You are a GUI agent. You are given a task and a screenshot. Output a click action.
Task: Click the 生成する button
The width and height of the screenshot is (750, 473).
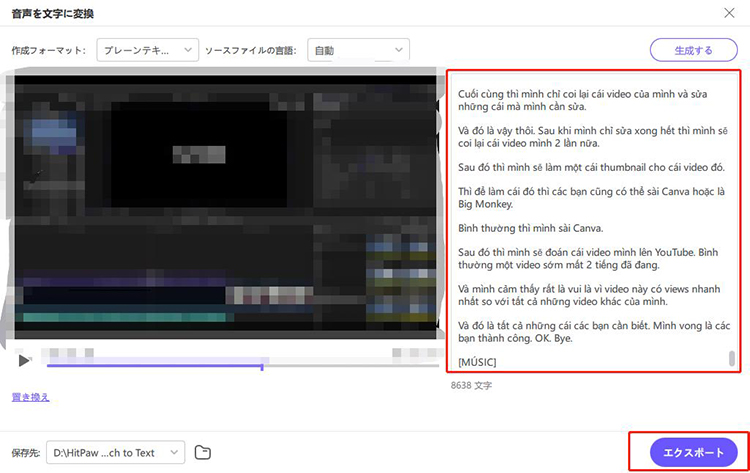[693, 50]
